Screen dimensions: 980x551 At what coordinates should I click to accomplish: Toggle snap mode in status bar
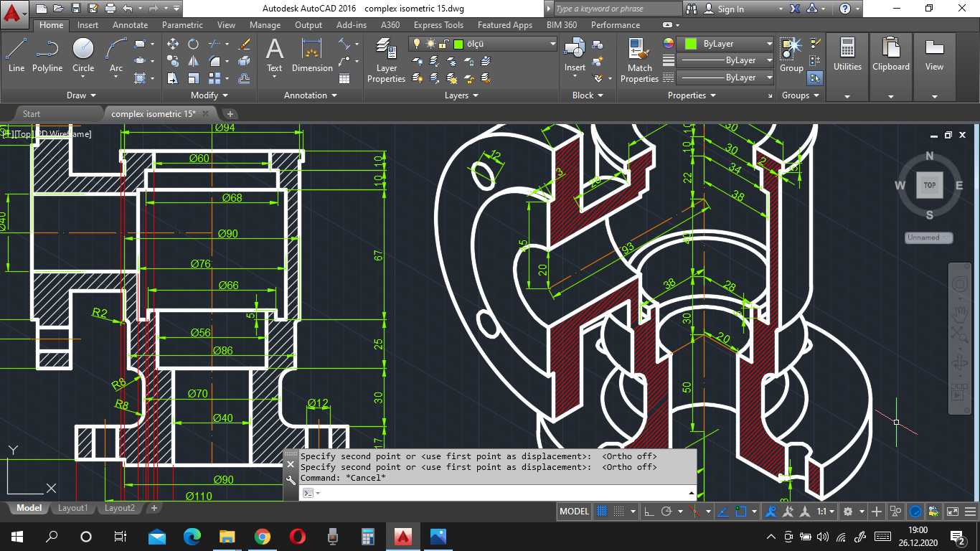point(619,512)
